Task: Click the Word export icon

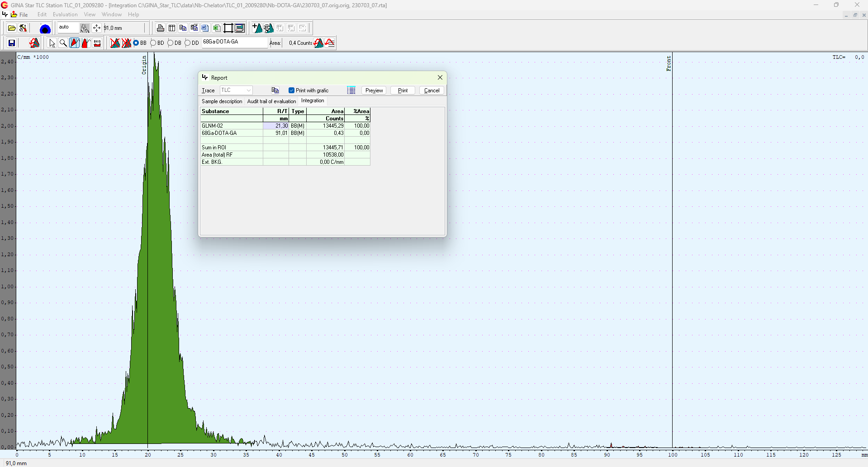Action: pyautogui.click(x=205, y=28)
